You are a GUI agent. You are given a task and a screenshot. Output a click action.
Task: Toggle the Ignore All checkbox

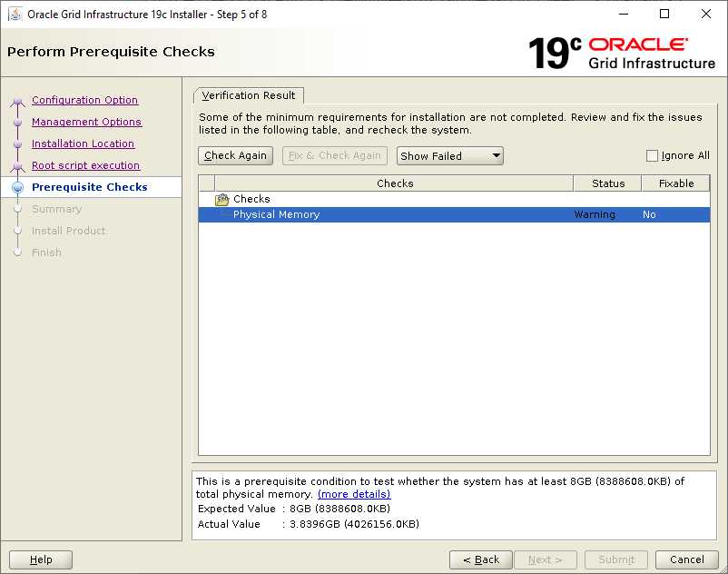[x=652, y=155]
